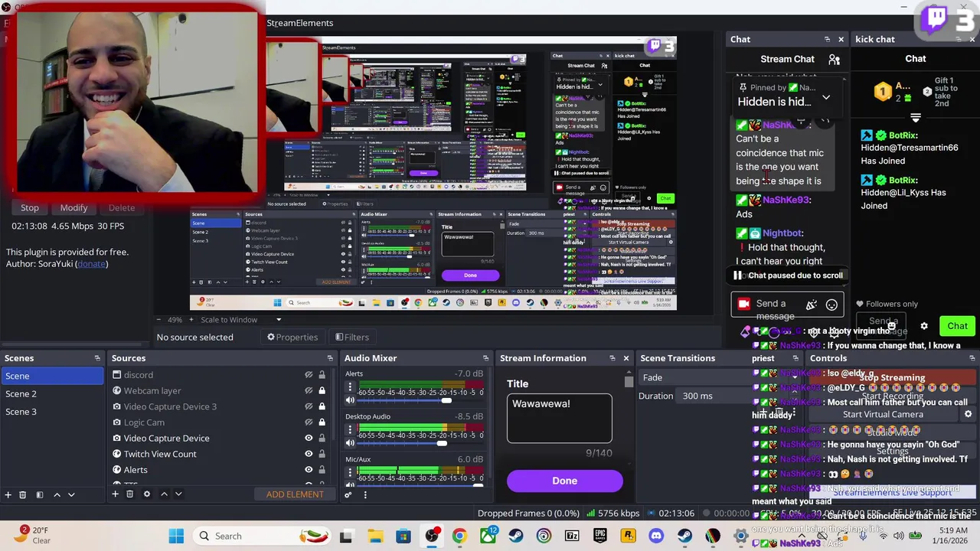Collapse the pinned Hidden is hid message
The height and width of the screenshot is (551, 980).
click(826, 98)
